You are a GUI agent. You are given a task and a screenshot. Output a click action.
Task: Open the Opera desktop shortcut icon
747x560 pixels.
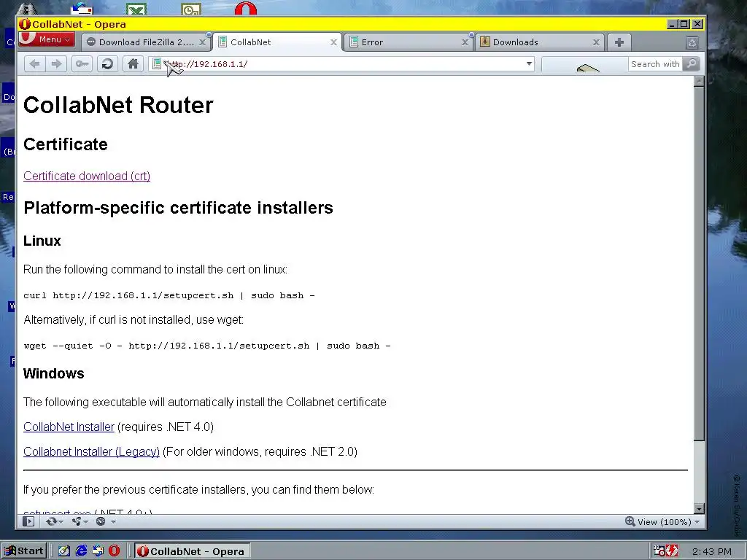click(x=246, y=8)
